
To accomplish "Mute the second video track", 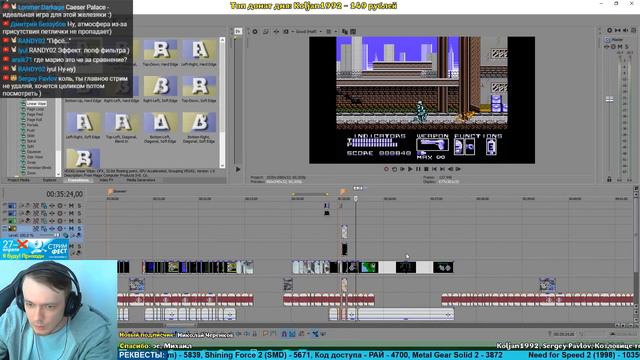I will [71, 213].
